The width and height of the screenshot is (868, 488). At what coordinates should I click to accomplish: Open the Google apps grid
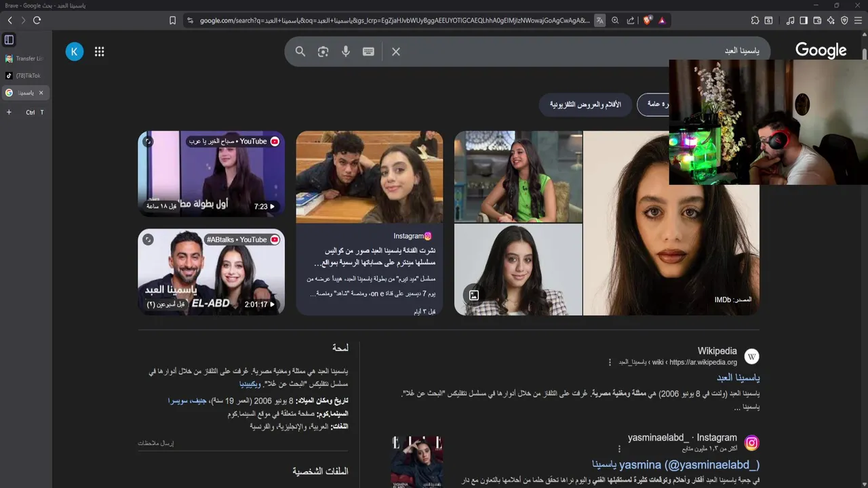click(100, 52)
